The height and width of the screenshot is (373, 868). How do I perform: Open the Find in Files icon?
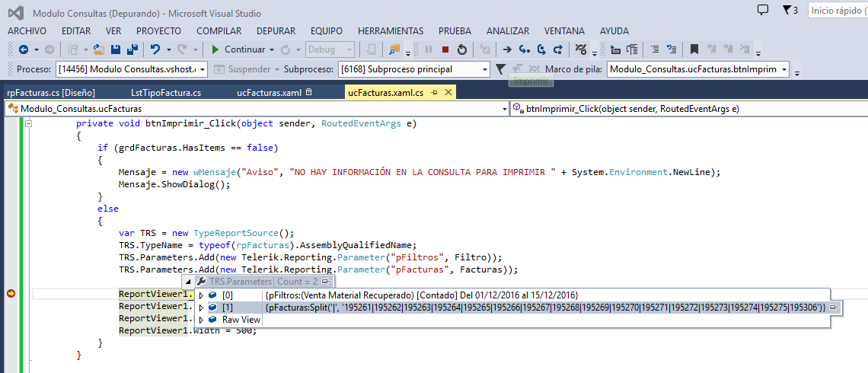394,49
